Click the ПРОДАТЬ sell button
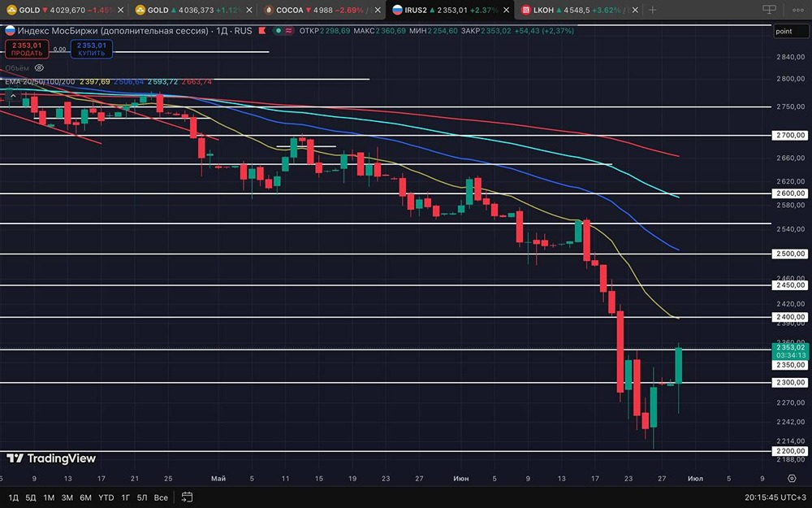Viewport: 812px width, 508px height. coord(27,50)
